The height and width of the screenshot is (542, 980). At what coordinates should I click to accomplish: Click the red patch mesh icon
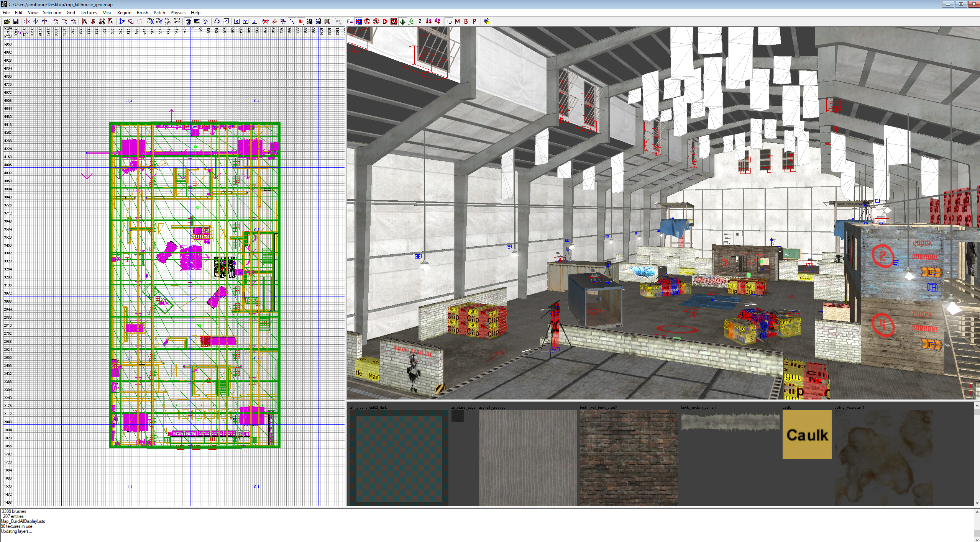coord(274,21)
